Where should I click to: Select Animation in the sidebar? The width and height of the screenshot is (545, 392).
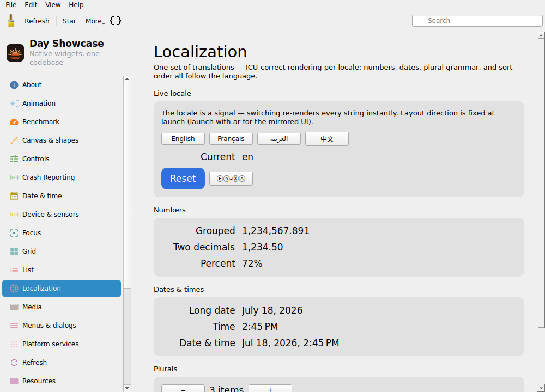coord(62,103)
